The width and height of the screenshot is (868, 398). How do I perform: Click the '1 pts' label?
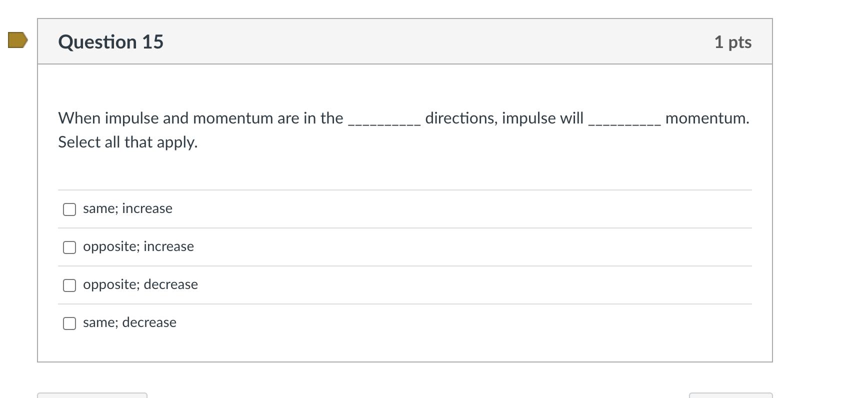(x=733, y=42)
